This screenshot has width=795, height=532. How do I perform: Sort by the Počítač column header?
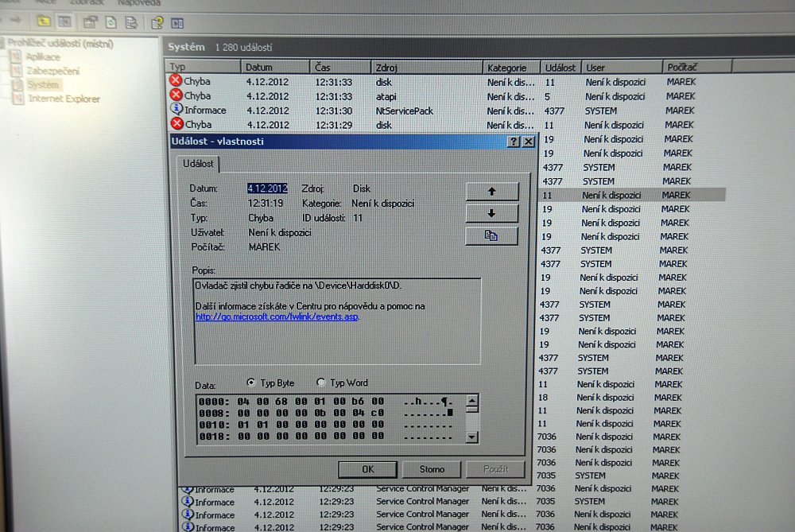pyautogui.click(x=696, y=67)
